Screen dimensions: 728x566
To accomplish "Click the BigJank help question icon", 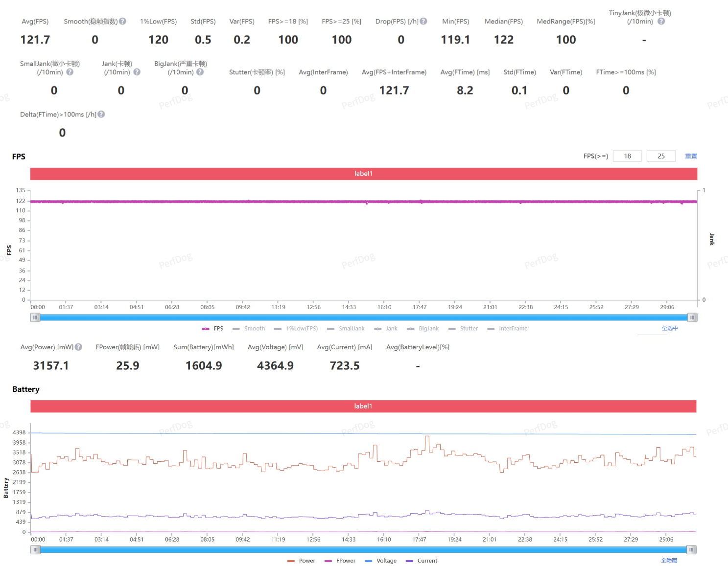I will (200, 72).
